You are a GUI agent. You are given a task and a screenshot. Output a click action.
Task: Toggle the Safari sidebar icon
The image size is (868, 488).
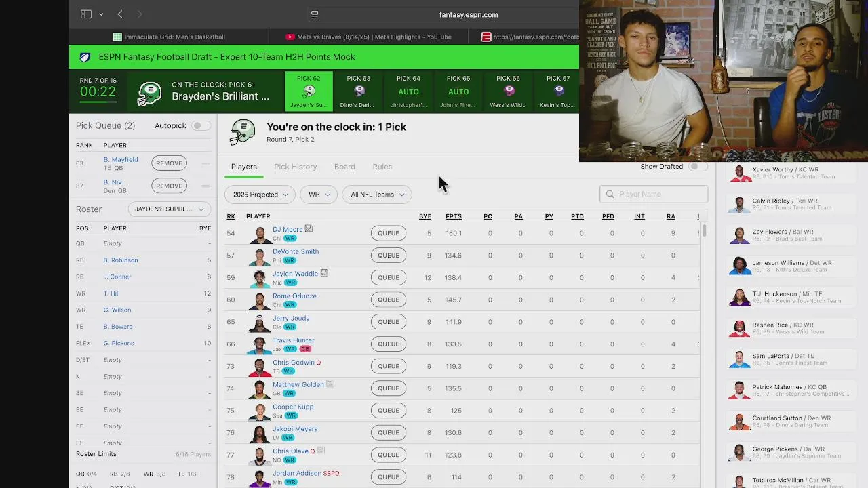click(x=86, y=14)
